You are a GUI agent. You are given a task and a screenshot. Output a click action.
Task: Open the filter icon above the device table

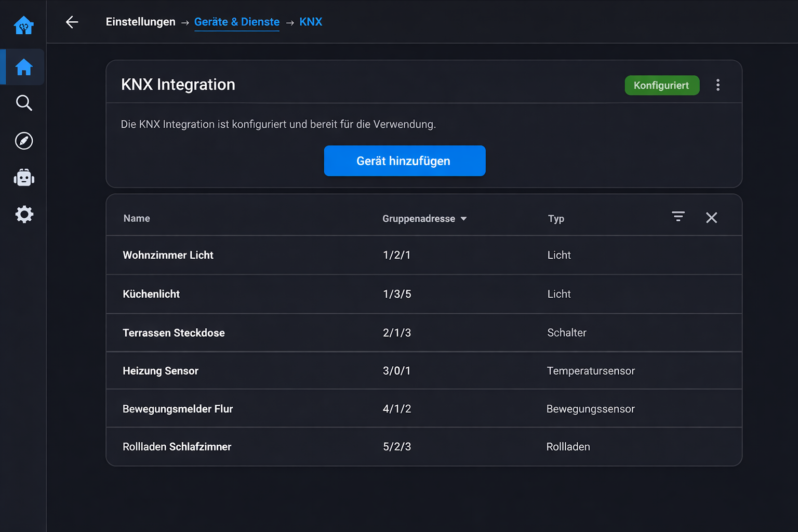pos(678,216)
